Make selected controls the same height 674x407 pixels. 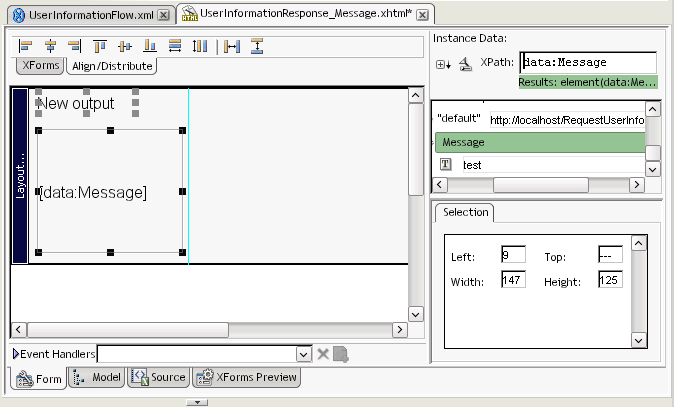(199, 46)
